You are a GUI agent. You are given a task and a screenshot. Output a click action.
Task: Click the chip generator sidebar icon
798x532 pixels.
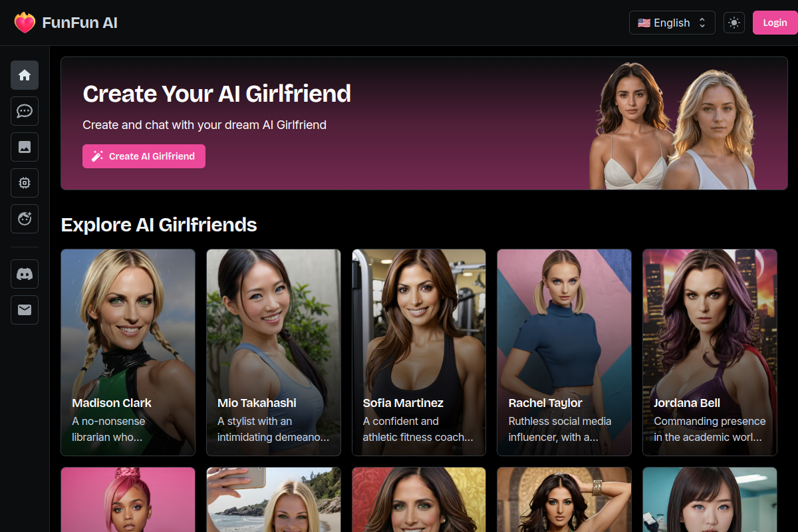pyautogui.click(x=25, y=183)
